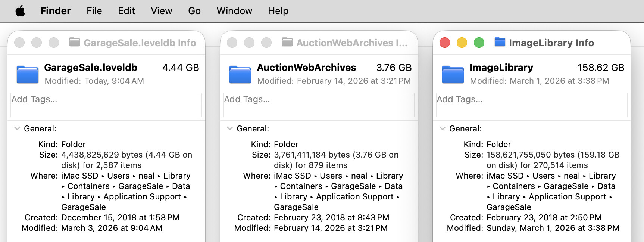Click the Apple logo menu

coord(20,11)
